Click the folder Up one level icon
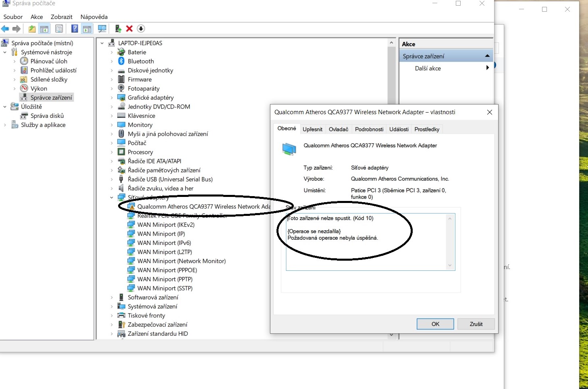588x389 pixels. click(32, 29)
